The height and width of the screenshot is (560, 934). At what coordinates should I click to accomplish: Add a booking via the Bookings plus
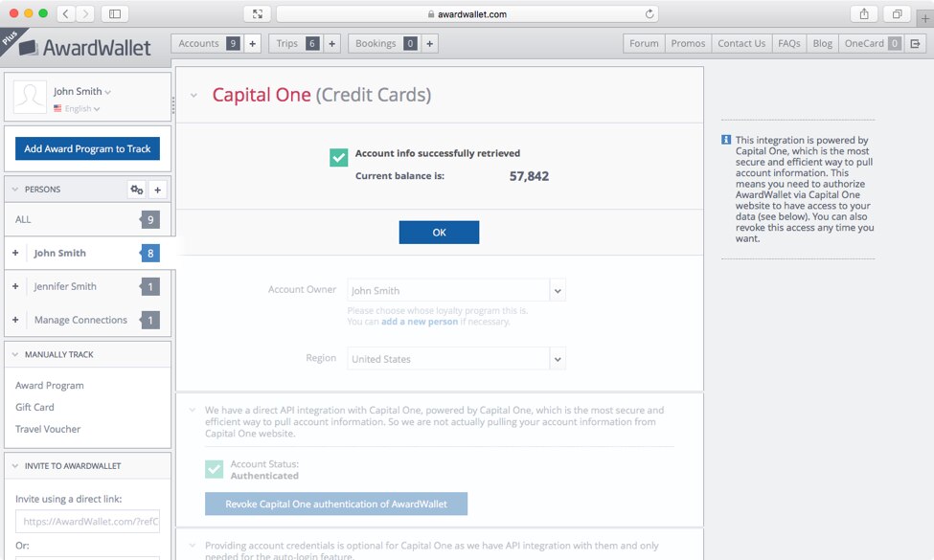pyautogui.click(x=429, y=43)
